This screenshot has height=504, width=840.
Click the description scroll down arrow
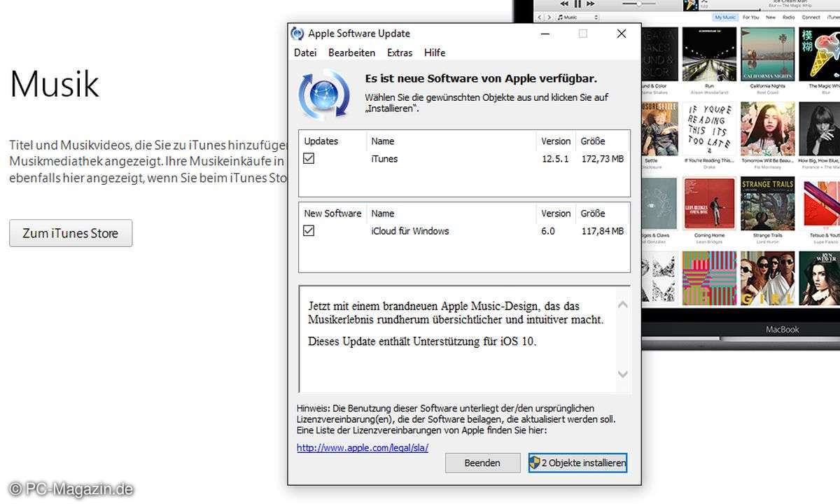(x=622, y=374)
